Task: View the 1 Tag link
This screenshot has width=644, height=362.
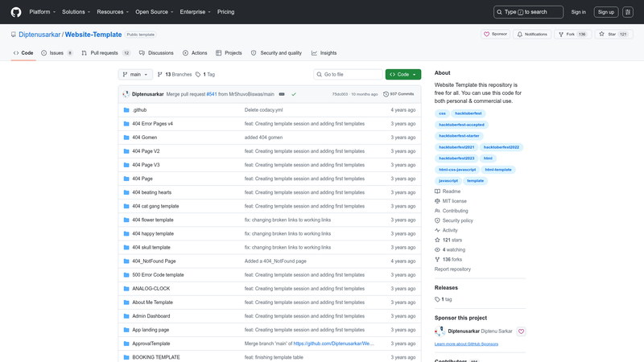Action: [205, 74]
